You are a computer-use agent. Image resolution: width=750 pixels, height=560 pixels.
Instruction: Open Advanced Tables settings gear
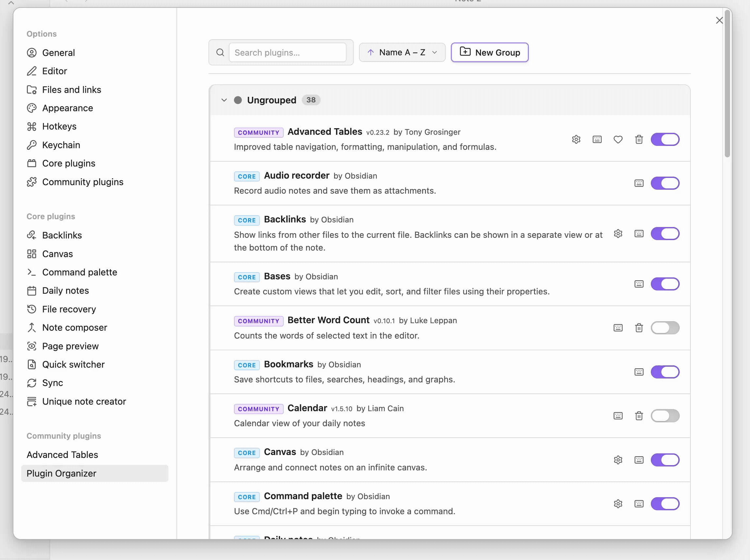pos(576,139)
